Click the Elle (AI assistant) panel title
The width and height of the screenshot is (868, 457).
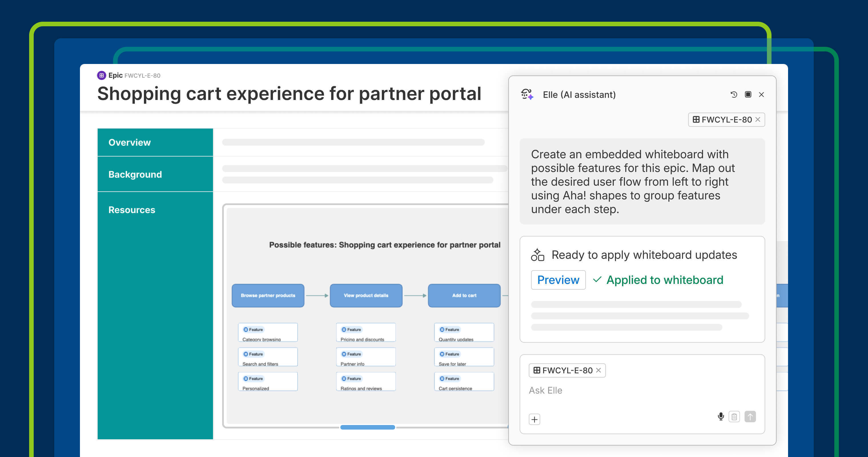tap(579, 95)
